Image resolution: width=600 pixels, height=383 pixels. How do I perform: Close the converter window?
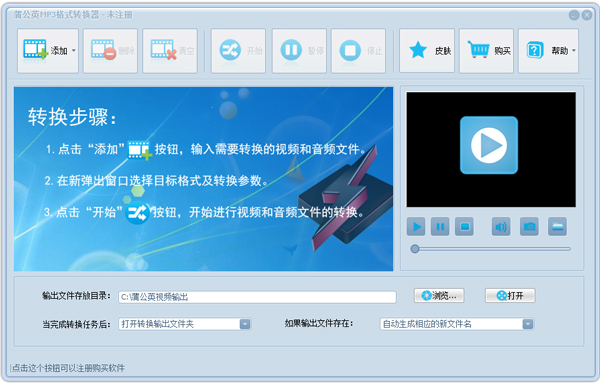tap(587, 15)
